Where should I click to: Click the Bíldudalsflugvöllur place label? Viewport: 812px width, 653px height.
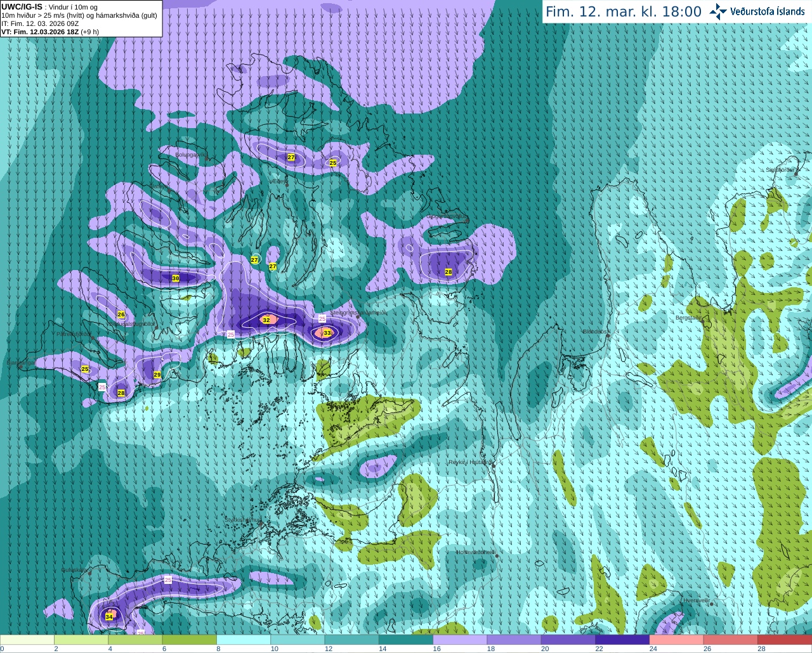(131, 323)
